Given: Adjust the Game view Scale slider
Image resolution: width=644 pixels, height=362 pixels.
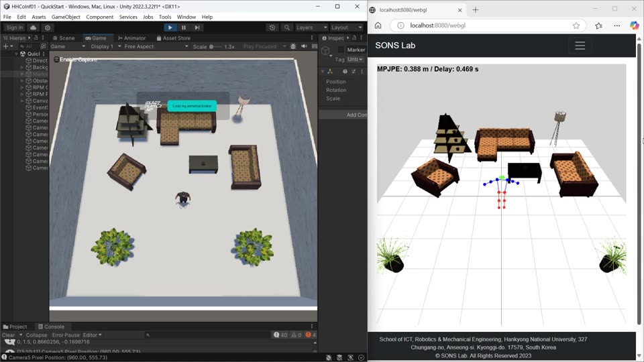Looking at the screenshot, I should pyautogui.click(x=215, y=46).
